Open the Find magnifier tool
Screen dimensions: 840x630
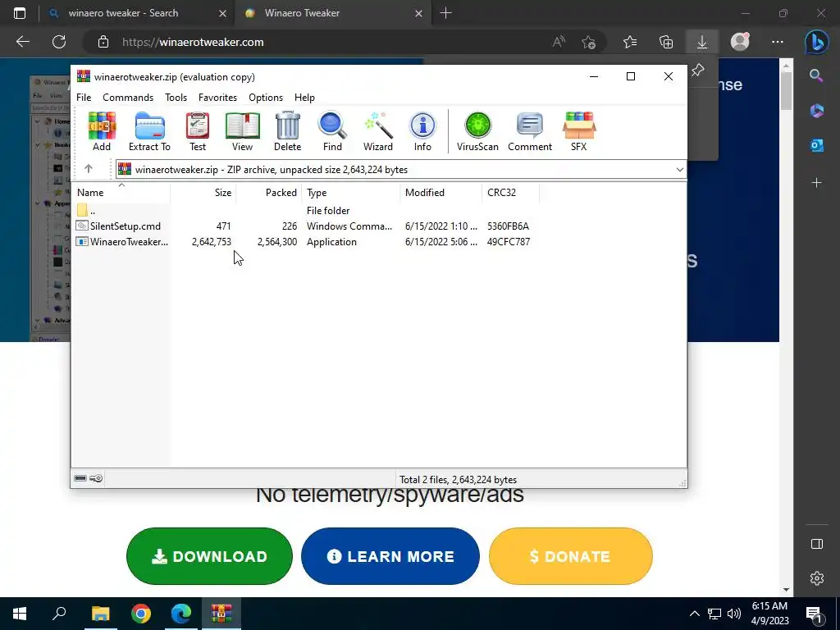[332, 131]
